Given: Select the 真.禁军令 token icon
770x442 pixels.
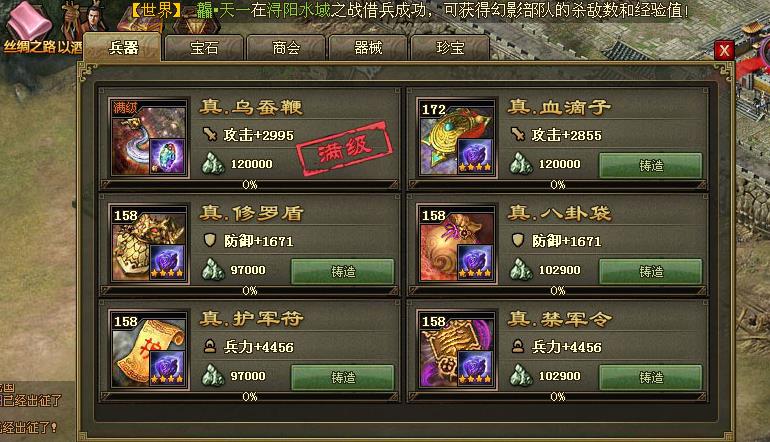Looking at the screenshot, I should (x=457, y=350).
